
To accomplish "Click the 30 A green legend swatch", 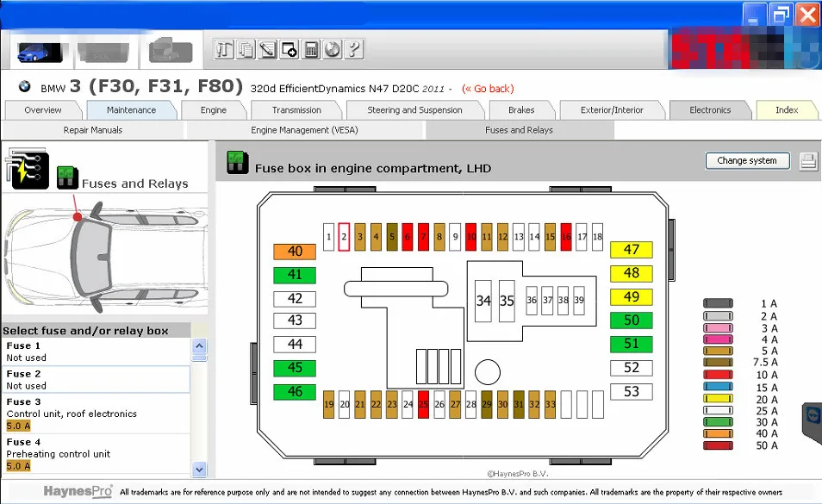I will pos(718,422).
